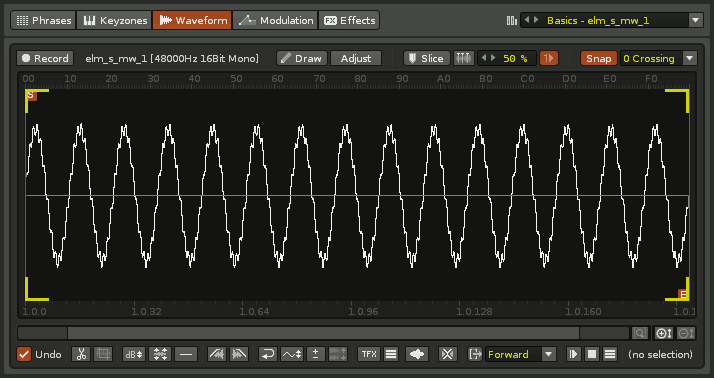This screenshot has height=378, width=714.
Task: Click the ruler at position 80
Action: point(361,79)
